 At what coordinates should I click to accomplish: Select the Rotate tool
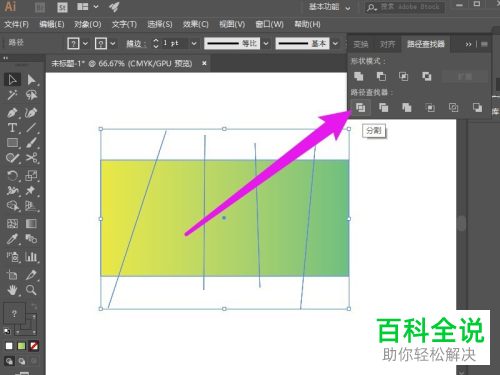(x=12, y=175)
